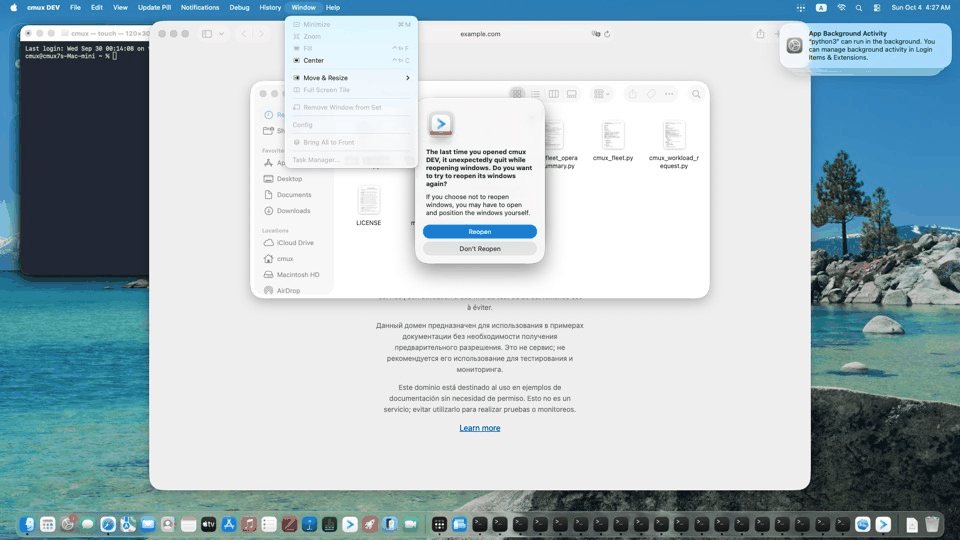Select Full Screen Tile menu item
This screenshot has width=960, height=540.
pyautogui.click(x=351, y=90)
